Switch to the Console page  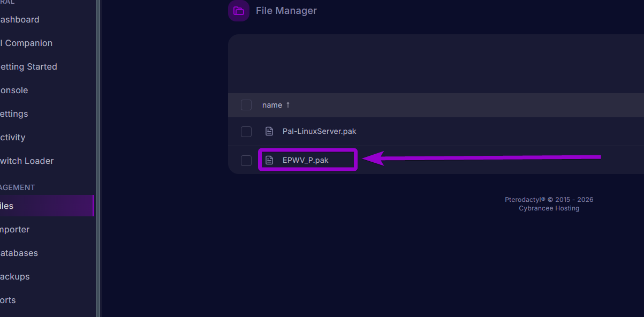14,90
